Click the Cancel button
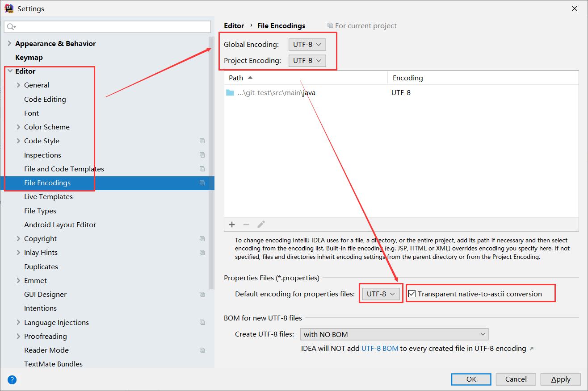The image size is (588, 391). click(x=516, y=379)
